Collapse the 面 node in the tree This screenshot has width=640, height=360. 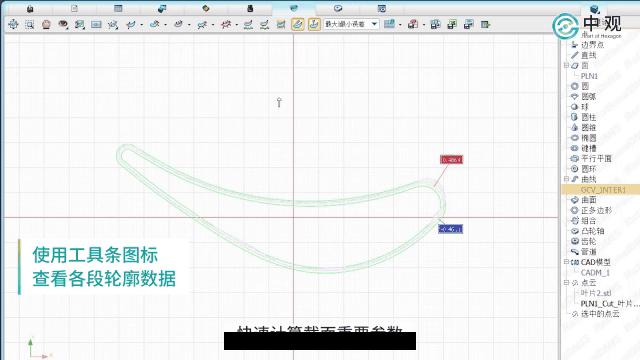566,65
